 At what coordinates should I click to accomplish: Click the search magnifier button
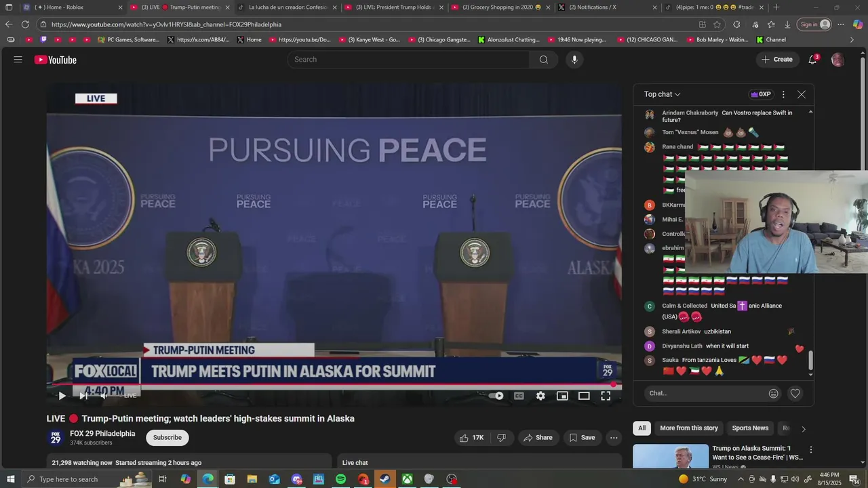pos(543,60)
